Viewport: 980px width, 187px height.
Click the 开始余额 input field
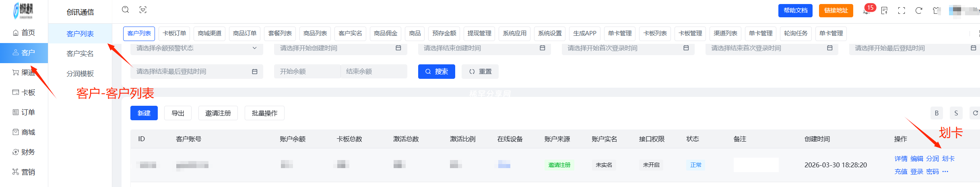(307, 72)
